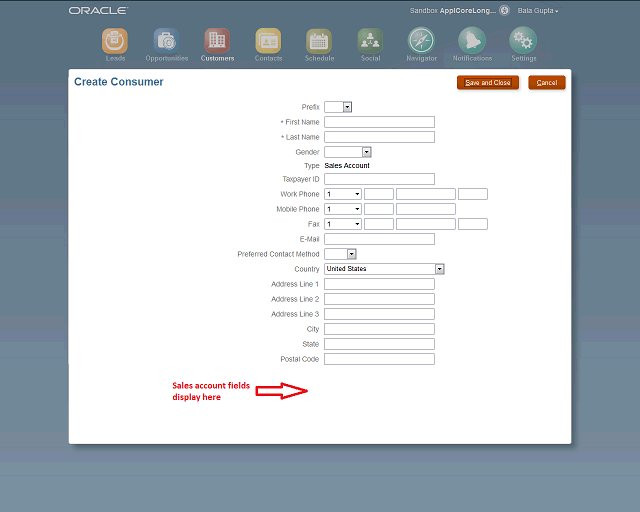
Task: Click the Fax area code field
Action: click(379, 224)
